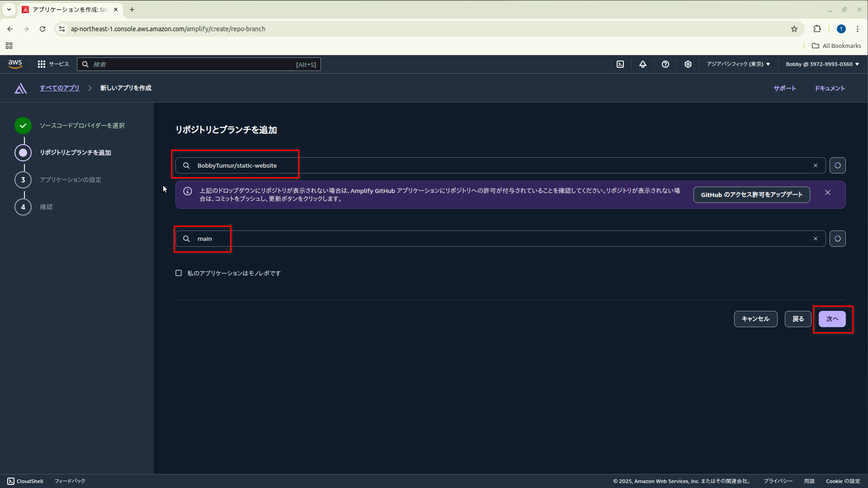Open CloudShell icon in AWS top bar
This screenshot has height=488, width=868.
[620, 64]
